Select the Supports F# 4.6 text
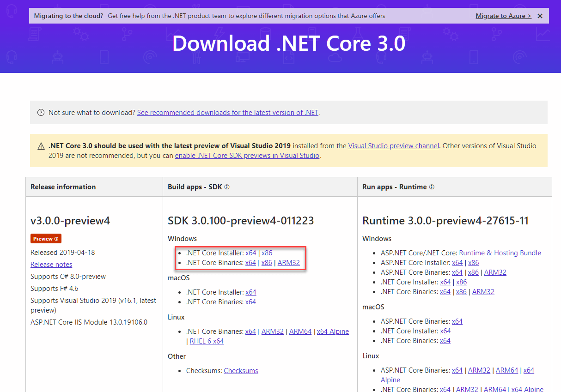Image resolution: width=561 pixels, height=392 pixels. (55, 289)
